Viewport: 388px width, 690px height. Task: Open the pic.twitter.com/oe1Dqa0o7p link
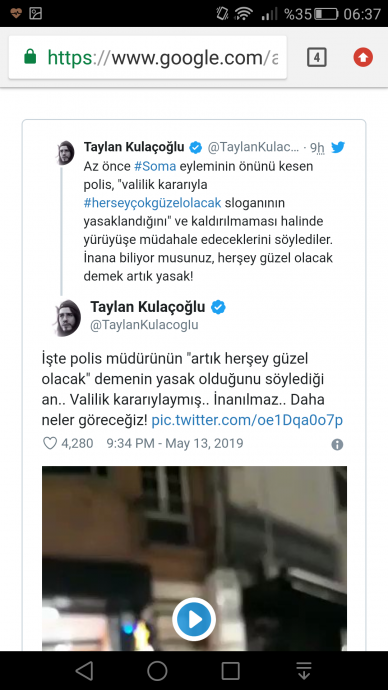(247, 420)
